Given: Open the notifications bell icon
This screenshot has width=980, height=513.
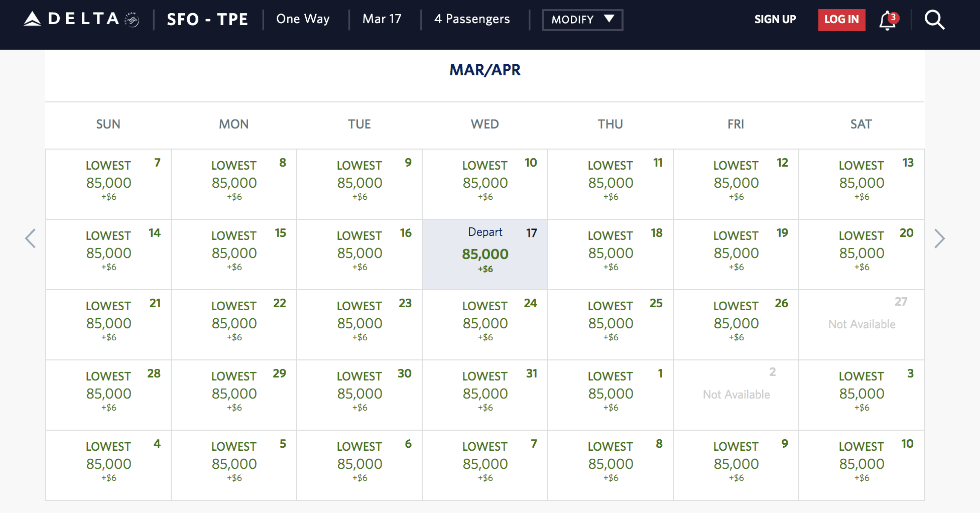Looking at the screenshot, I should (888, 20).
